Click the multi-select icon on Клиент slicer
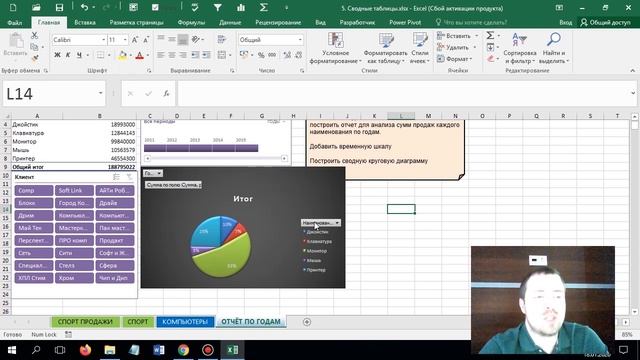Image resolution: width=640 pixels, height=360 pixels. coord(116,177)
